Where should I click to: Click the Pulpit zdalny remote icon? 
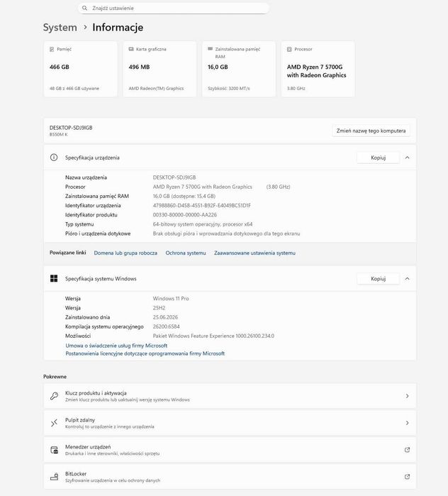[54, 423]
